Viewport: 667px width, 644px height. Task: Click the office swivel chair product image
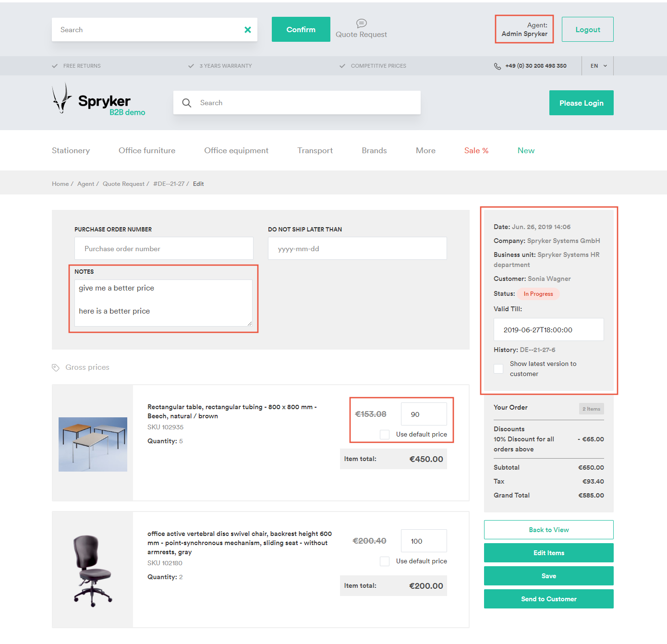pos(93,571)
